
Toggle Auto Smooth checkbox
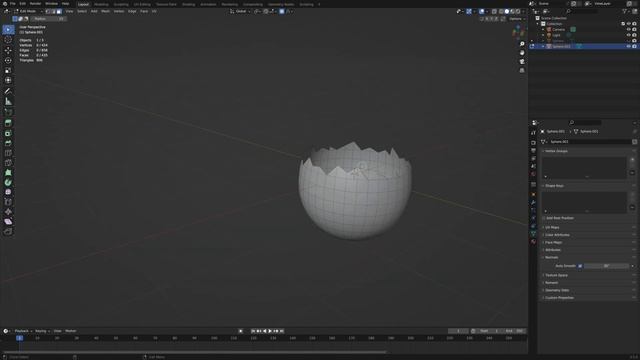(x=580, y=266)
